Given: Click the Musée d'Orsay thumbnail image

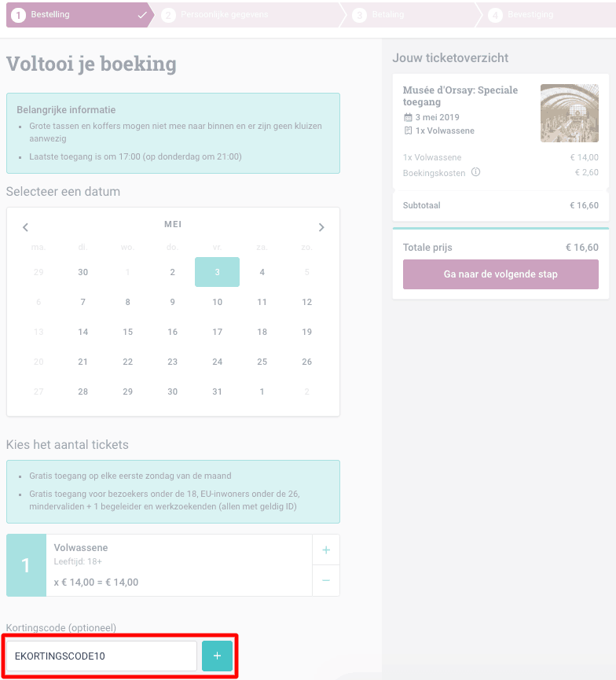Looking at the screenshot, I should pos(570,113).
